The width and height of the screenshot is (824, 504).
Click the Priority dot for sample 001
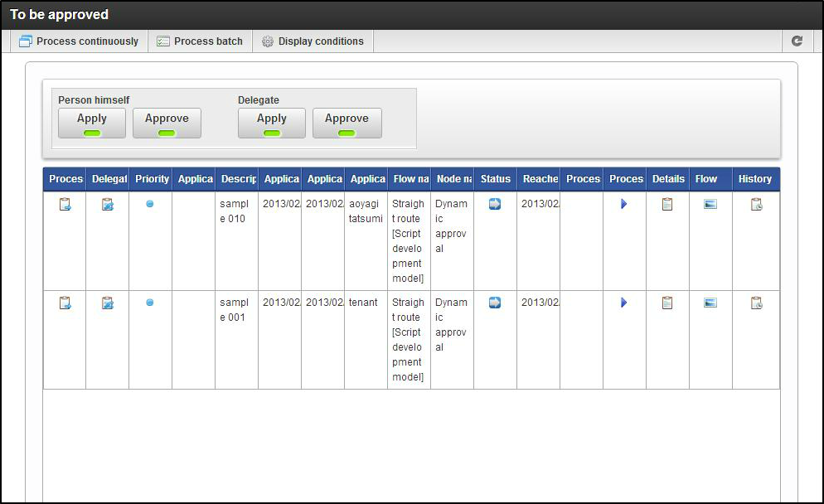pos(150,303)
